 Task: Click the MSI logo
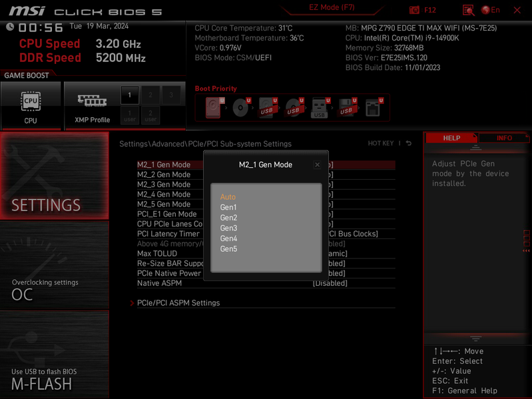(x=27, y=11)
